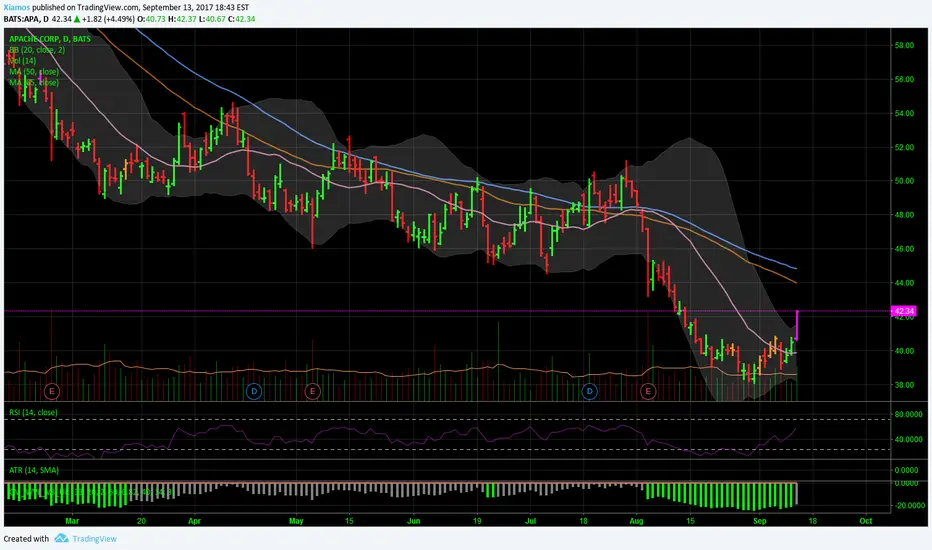Click the earnings E marker near March

[52, 391]
